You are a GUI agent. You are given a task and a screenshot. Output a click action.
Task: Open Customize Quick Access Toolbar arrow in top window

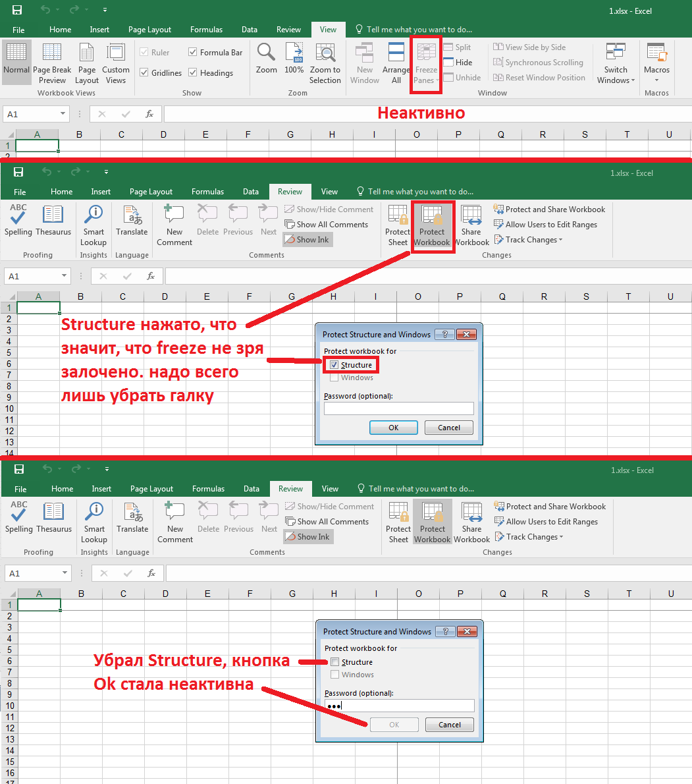point(105,9)
